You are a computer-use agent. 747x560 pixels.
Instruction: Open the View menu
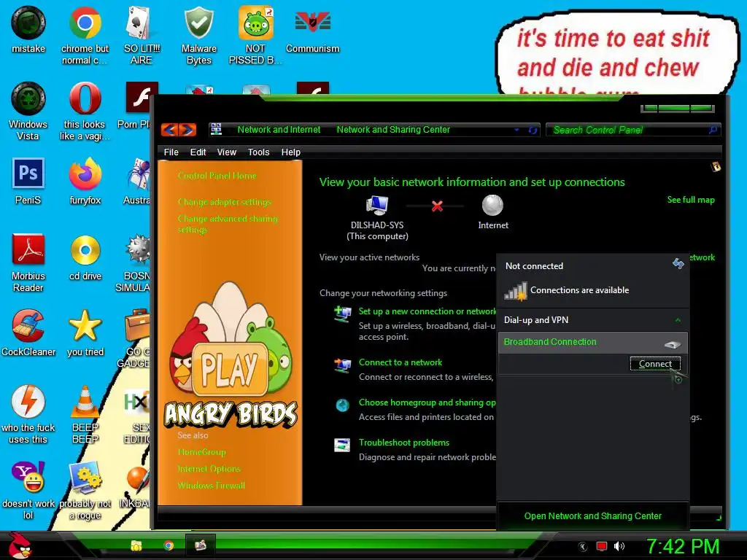226,152
